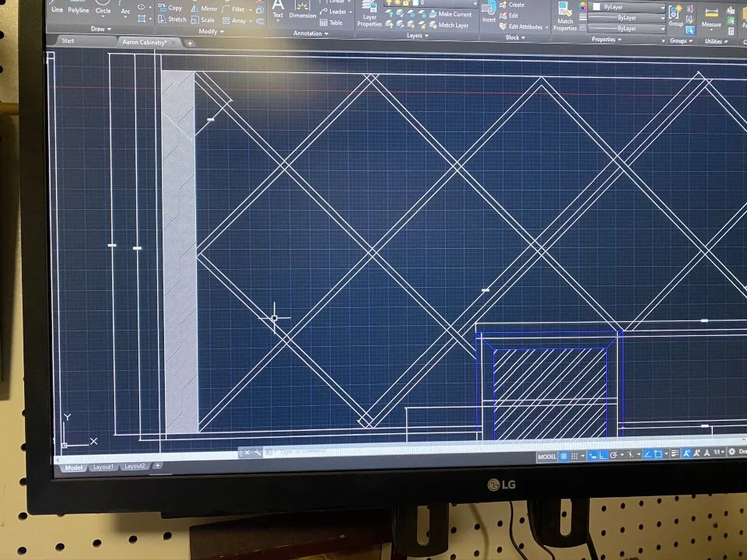Expand the Utilities panel
The image size is (747, 560).
(x=717, y=41)
